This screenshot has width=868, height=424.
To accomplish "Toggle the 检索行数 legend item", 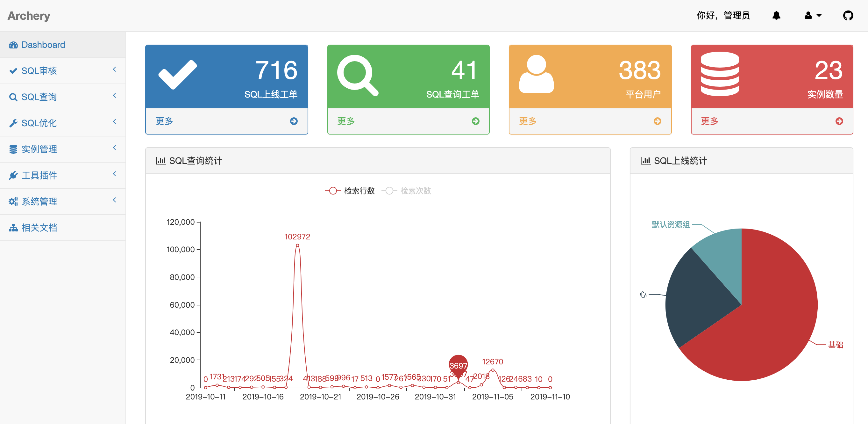I will pyautogui.click(x=349, y=191).
